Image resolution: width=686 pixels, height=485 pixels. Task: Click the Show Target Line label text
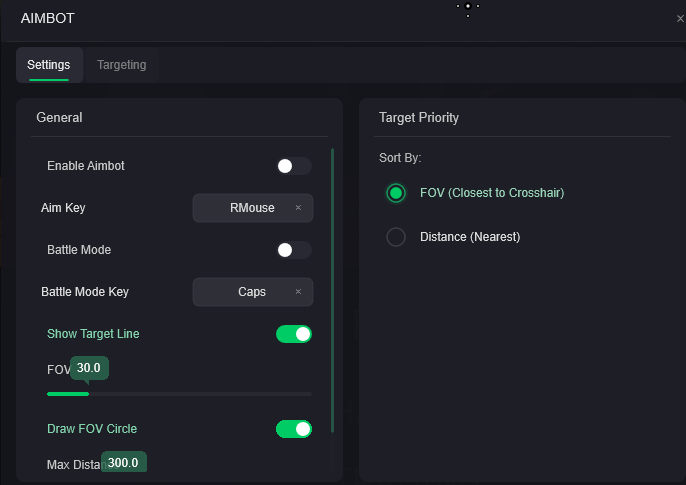pos(93,333)
